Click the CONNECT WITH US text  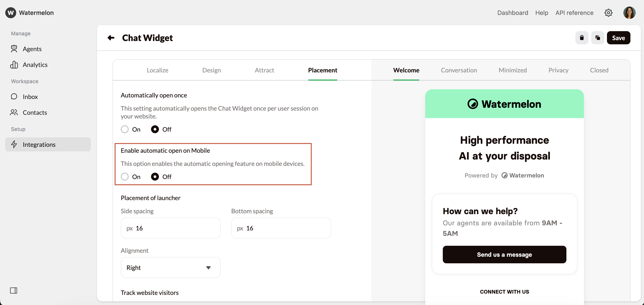[504, 292]
